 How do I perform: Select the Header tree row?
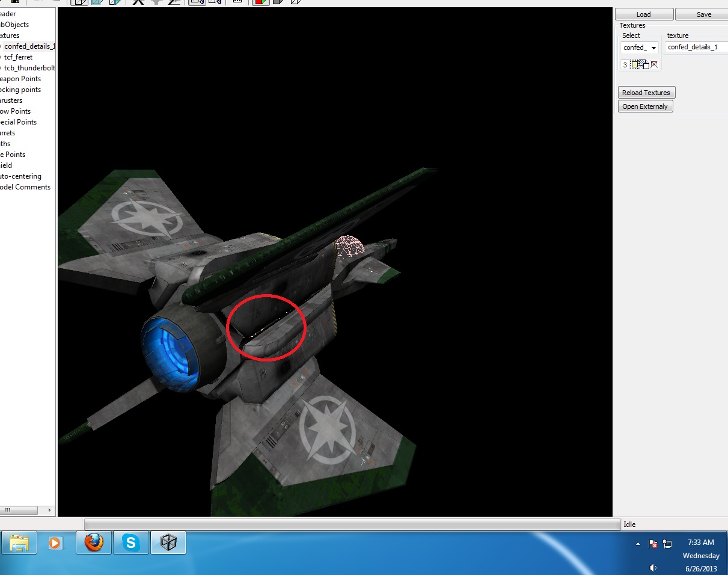[x=8, y=14]
